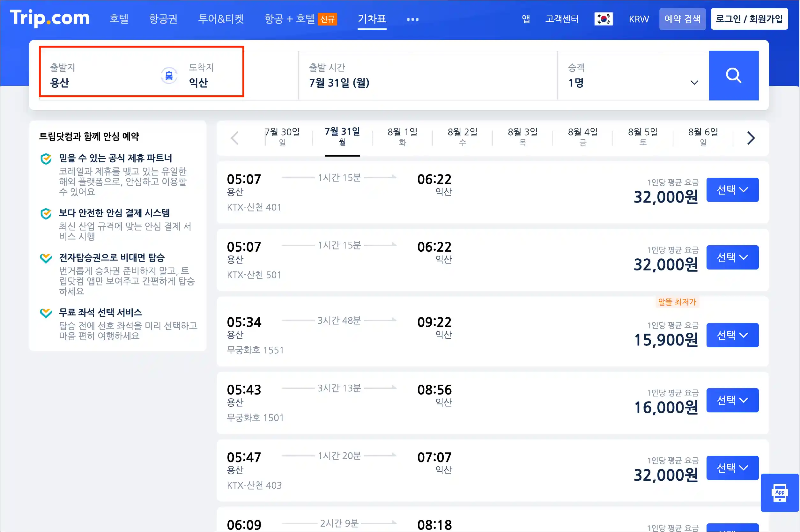Click the 무궁화호 1551 train name
Image resolution: width=800 pixels, height=532 pixels.
coord(255,350)
